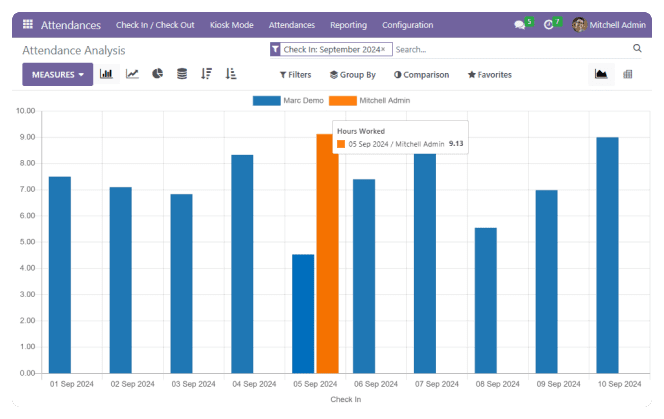Viewport: 664px width, 419px height.
Task: Click the Marc Demo legend color swatch
Action: point(266,101)
